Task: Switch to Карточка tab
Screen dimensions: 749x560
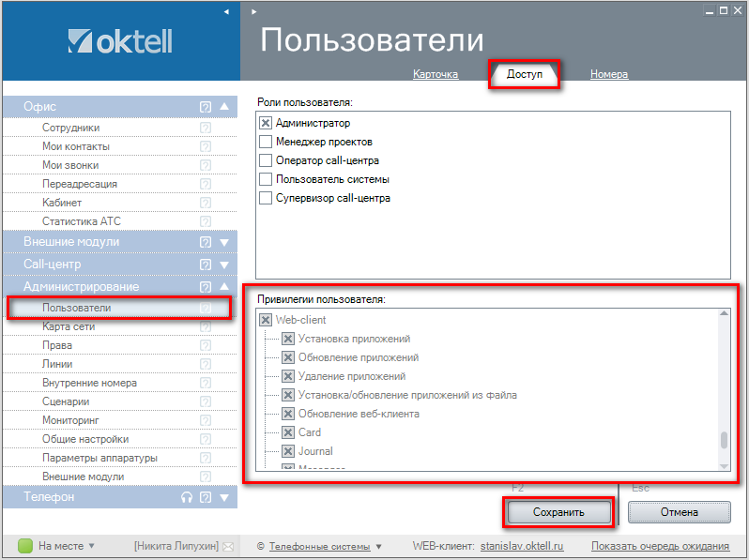Action: pos(436,74)
